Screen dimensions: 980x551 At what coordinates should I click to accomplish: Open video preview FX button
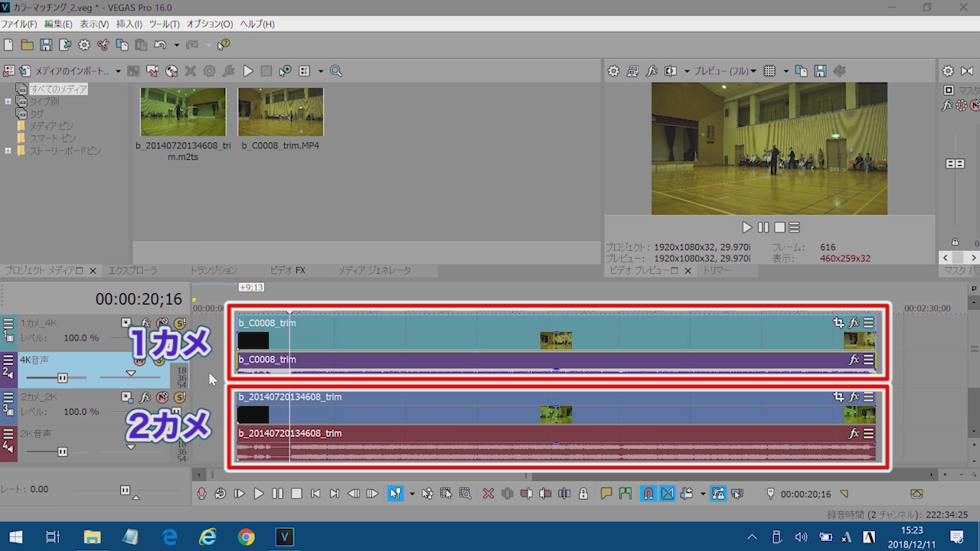point(652,71)
